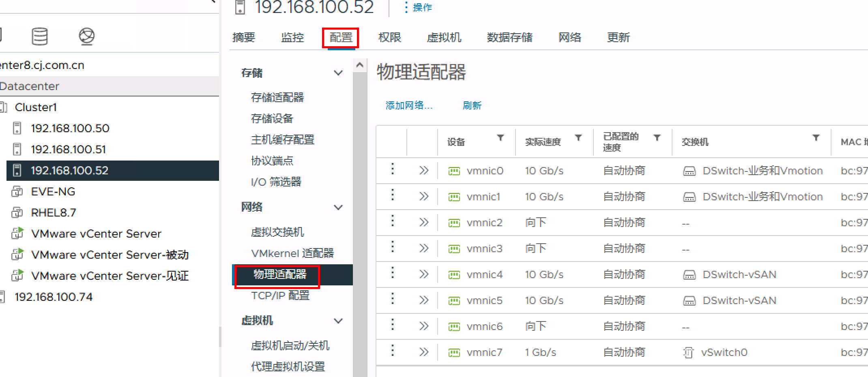Screen dimensions: 868x377
Task: Open 存储设备 settings
Action: coord(272,118)
